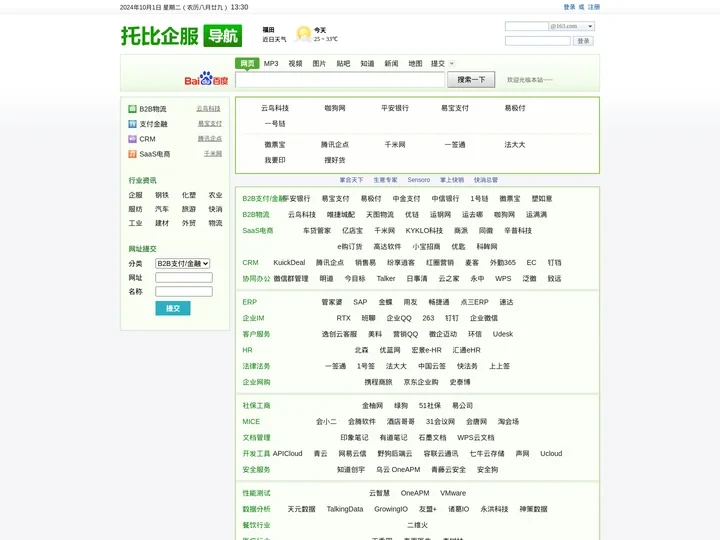Click the grey 登录 mail login button
The height and width of the screenshot is (540, 720).
click(583, 41)
